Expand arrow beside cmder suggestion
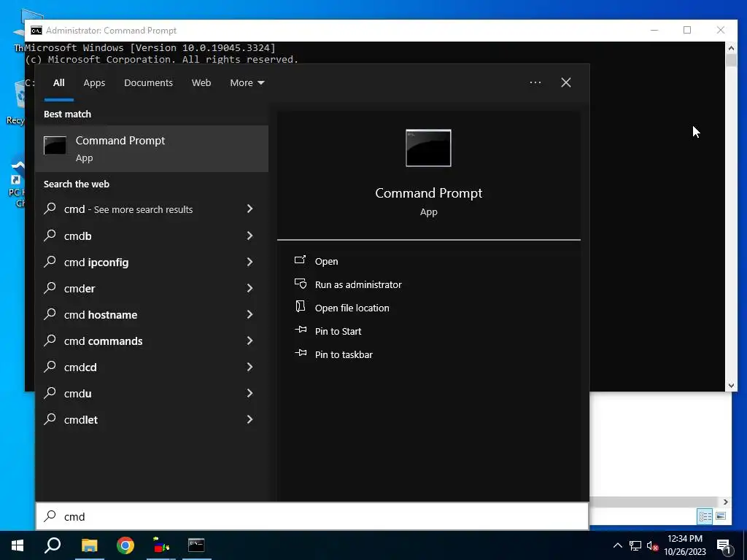Viewport: 747px width, 560px height. pyautogui.click(x=249, y=287)
